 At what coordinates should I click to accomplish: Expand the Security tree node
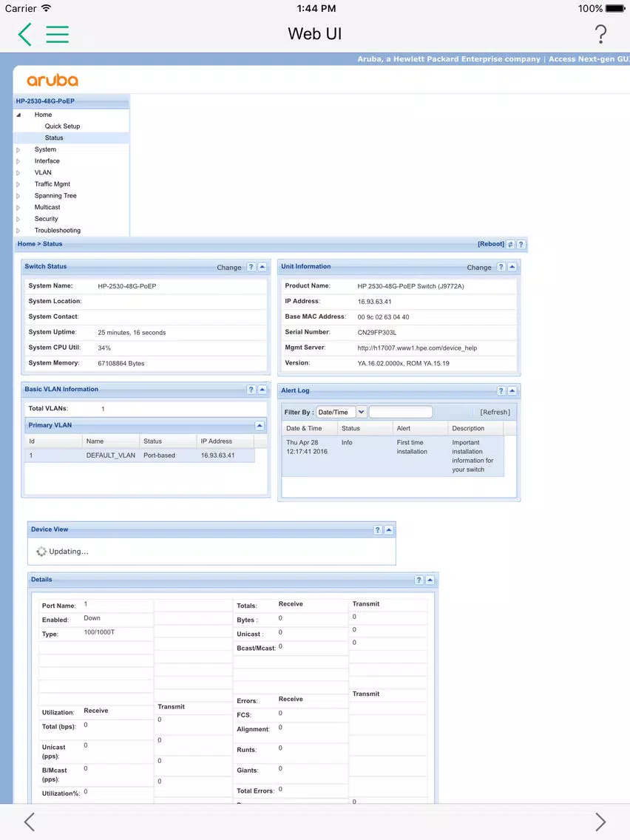pyautogui.click(x=18, y=219)
